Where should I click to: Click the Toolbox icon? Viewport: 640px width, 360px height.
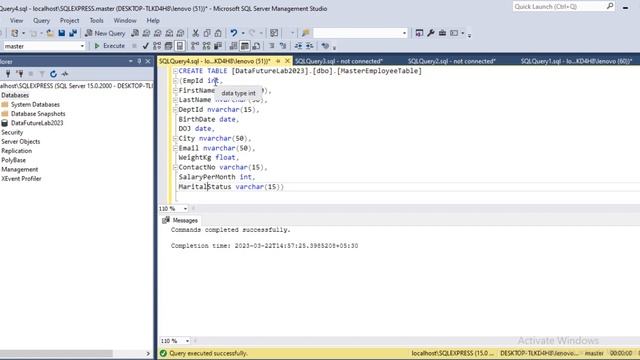[x=442, y=33]
